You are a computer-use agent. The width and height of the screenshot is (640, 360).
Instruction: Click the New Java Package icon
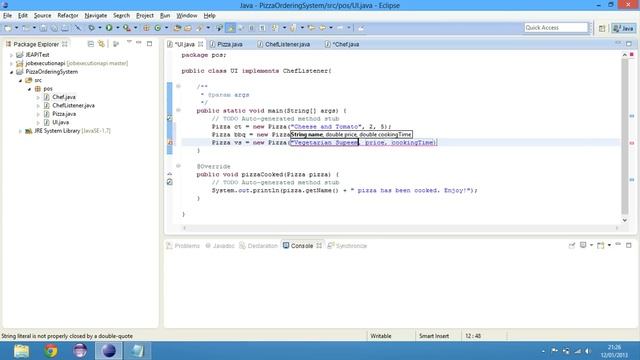coord(146,28)
